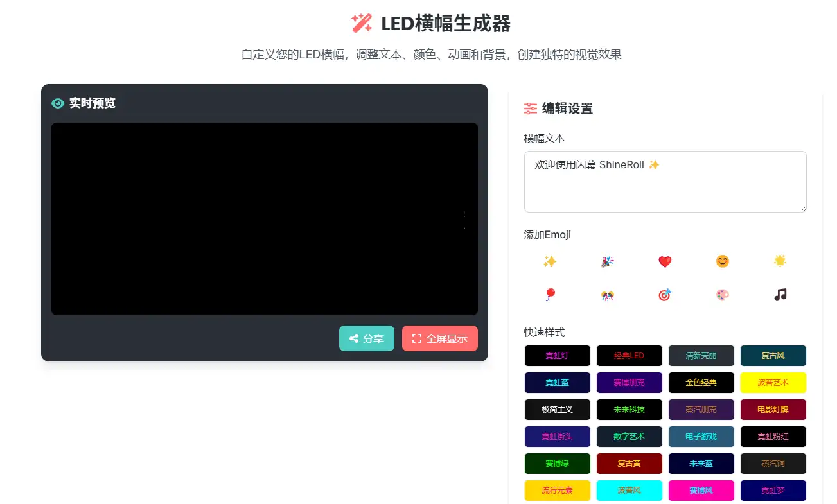837x504 pixels.
Task: Insert the sun emoji
Action: (x=780, y=261)
